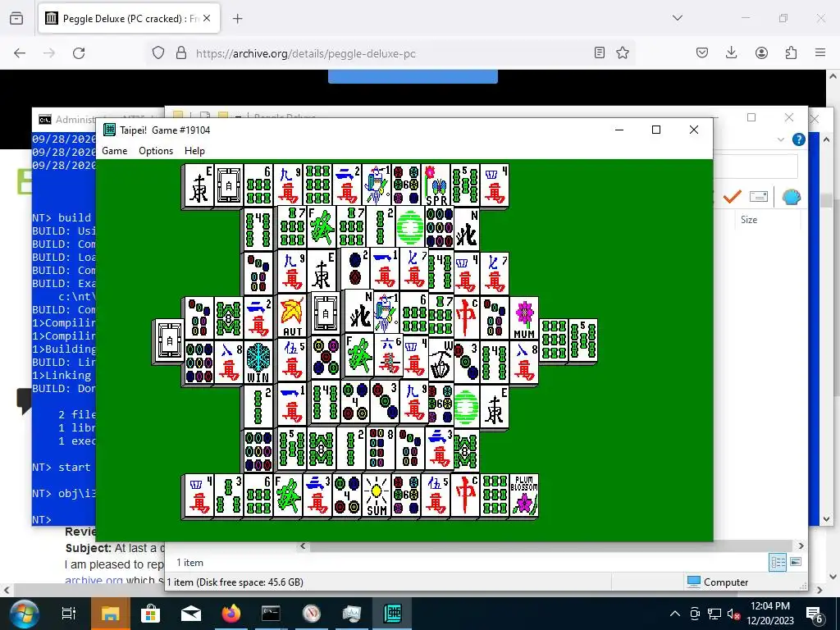Image resolution: width=840 pixels, height=630 pixels.
Task: Select the MUM flower tile
Action: click(x=524, y=318)
